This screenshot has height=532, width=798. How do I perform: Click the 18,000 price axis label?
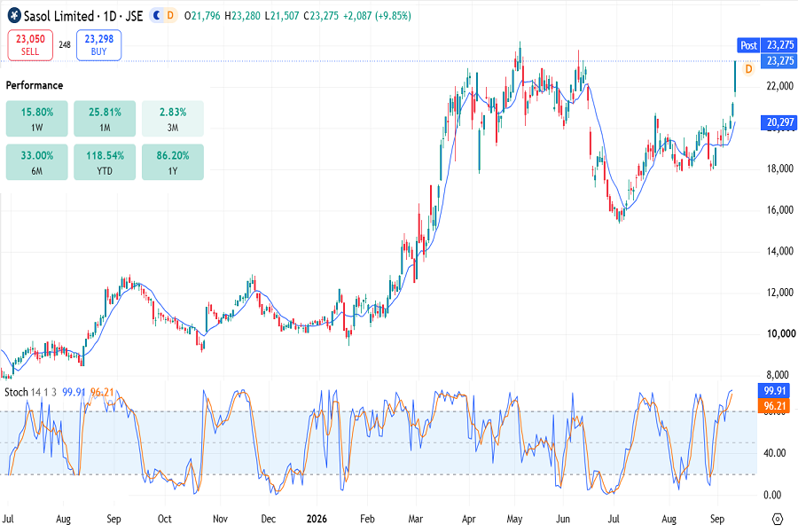tap(779, 168)
